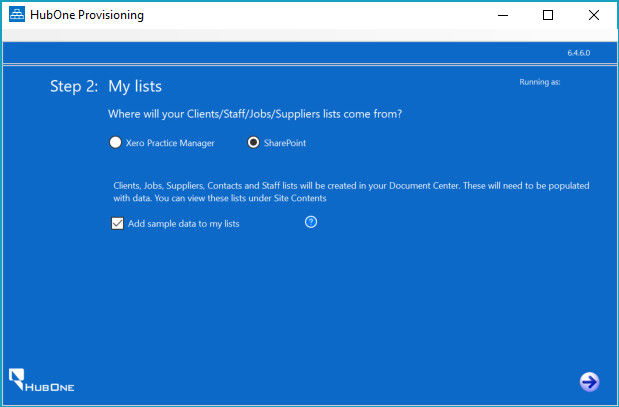
Task: Select the Xero Practice Manager radio button
Action: pyautogui.click(x=116, y=143)
